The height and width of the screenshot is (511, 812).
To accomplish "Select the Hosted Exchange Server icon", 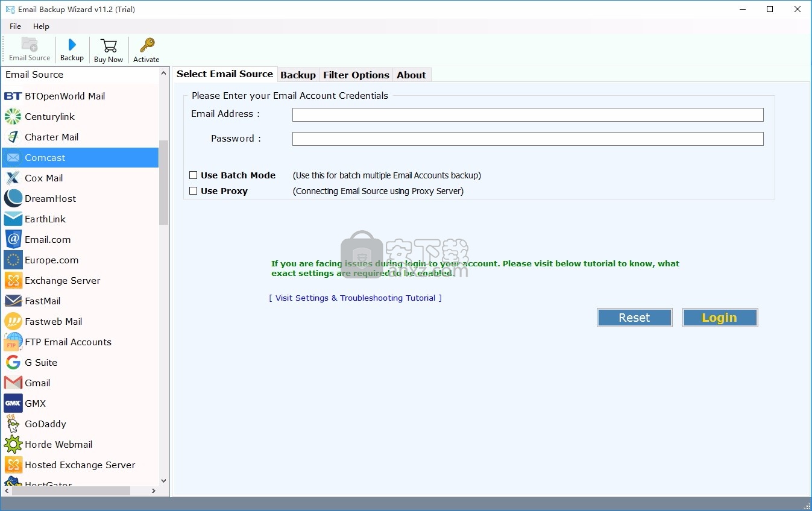I will [x=13, y=465].
